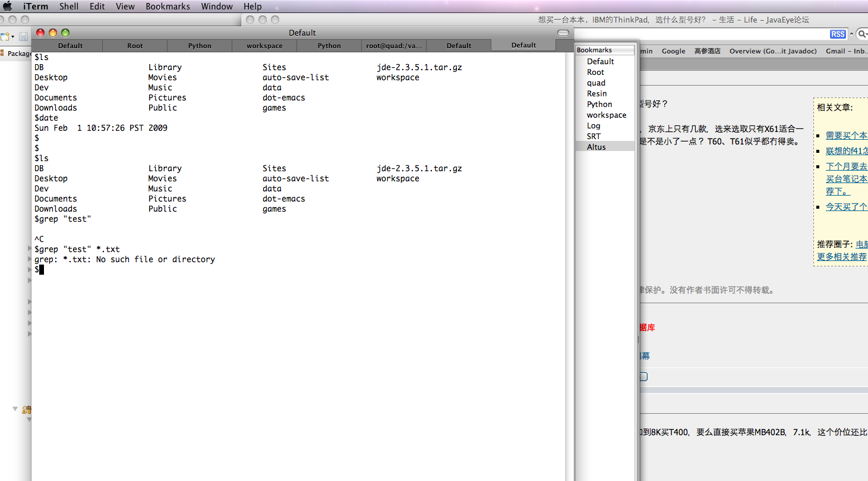Close the iTerm Default window
This screenshot has width=868, height=481.
tap(40, 33)
